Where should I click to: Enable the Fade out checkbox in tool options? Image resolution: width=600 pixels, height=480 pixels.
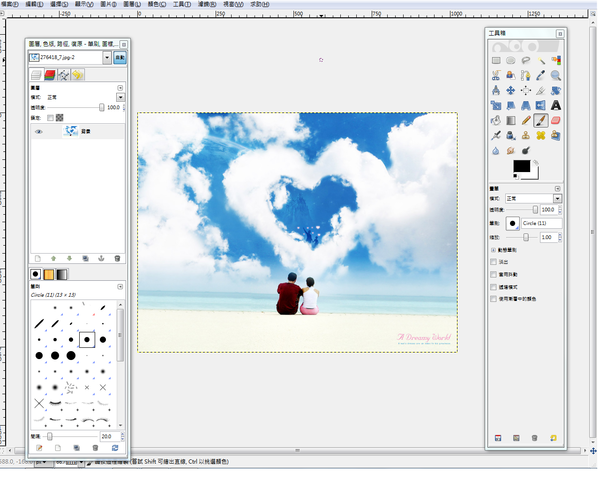[x=493, y=262]
